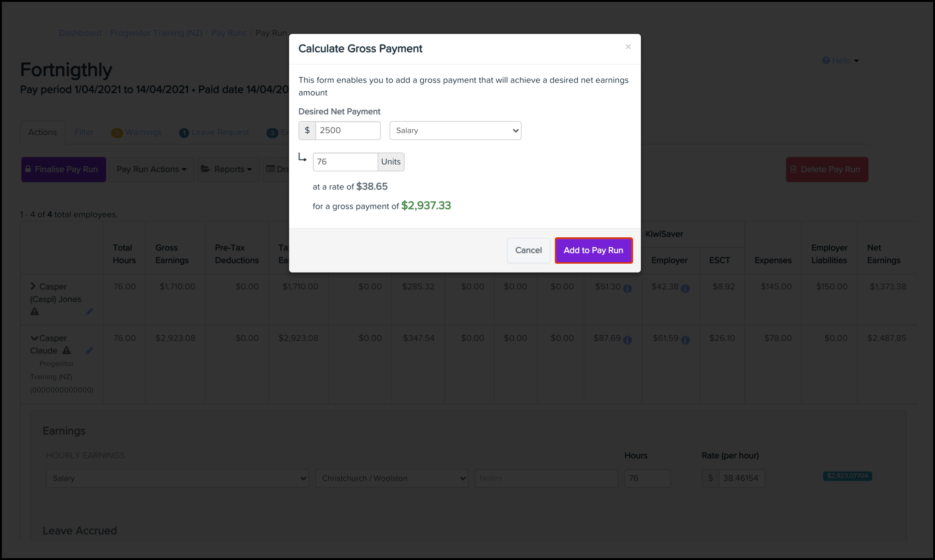Open the Pay Run Actions dropdown
The width and height of the screenshot is (935, 560).
151,170
